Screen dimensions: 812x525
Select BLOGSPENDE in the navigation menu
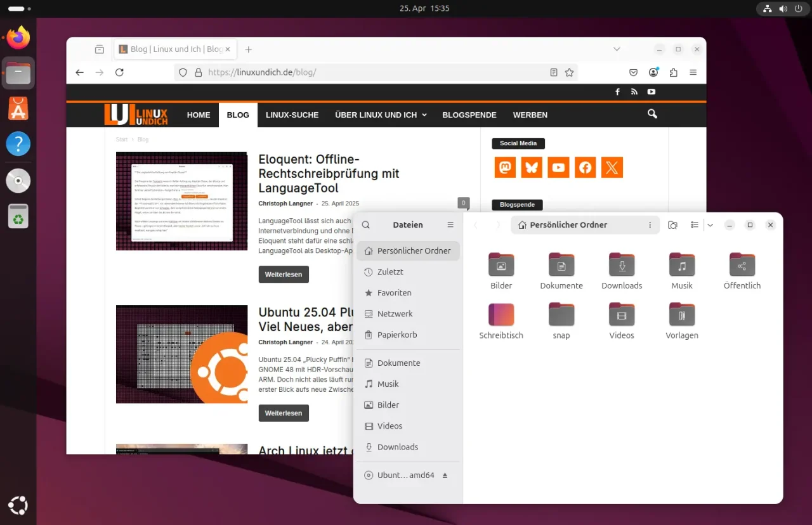(469, 115)
